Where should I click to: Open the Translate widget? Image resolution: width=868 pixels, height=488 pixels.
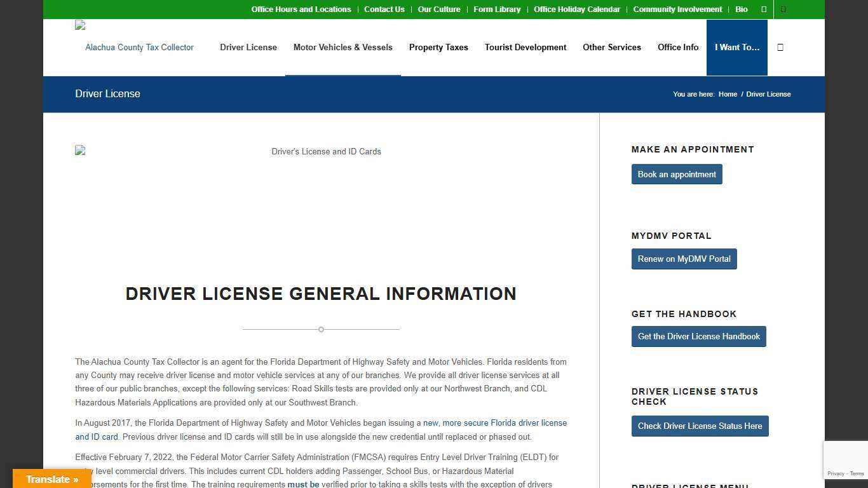(x=51, y=479)
